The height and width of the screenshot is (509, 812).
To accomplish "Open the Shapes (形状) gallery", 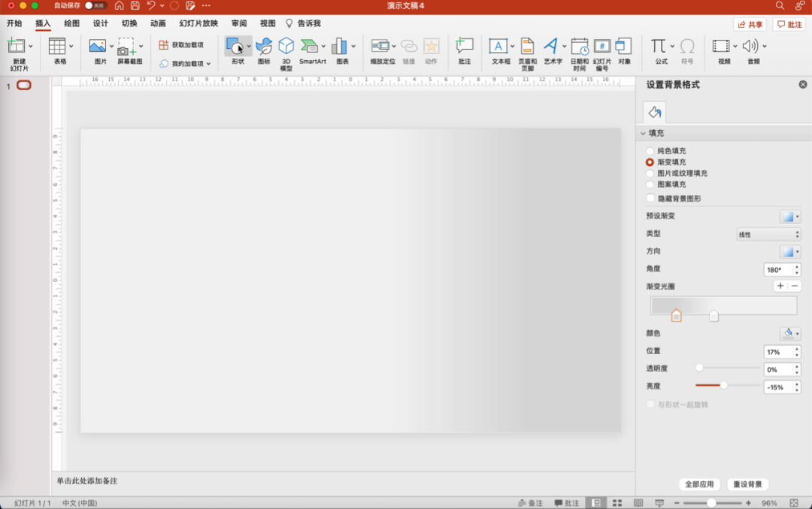I will pos(235,46).
